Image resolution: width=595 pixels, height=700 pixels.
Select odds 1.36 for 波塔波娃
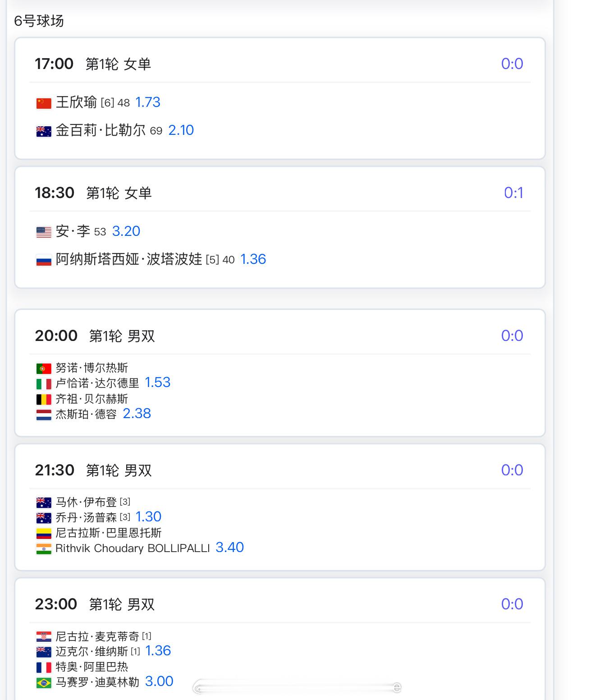(x=253, y=259)
